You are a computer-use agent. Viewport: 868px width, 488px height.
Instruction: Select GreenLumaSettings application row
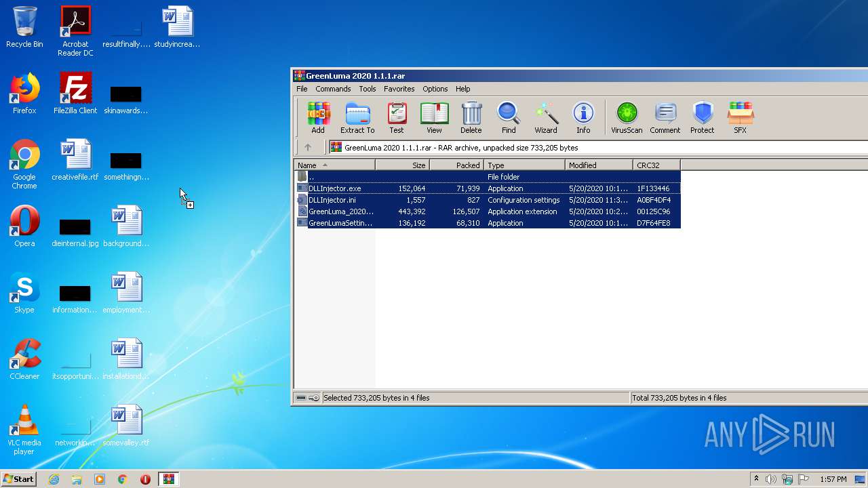click(488, 223)
